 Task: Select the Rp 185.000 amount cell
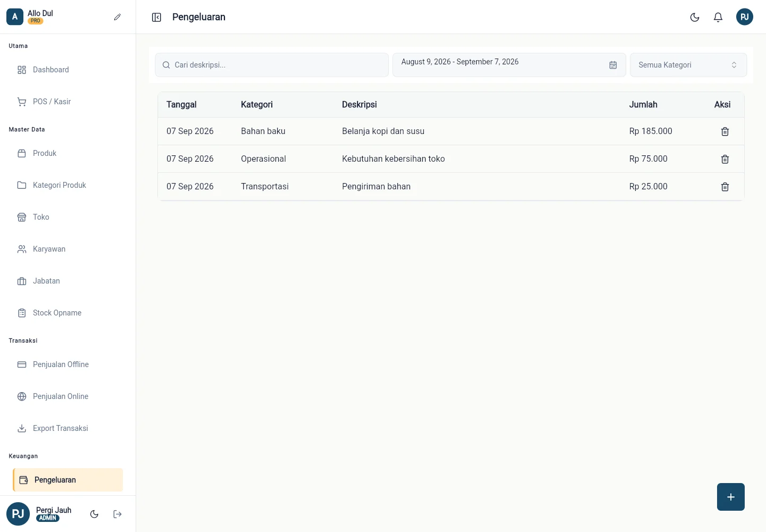651,131
